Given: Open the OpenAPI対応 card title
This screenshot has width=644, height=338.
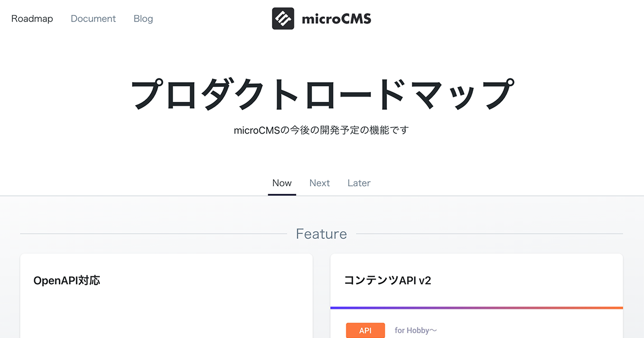Looking at the screenshot, I should [x=67, y=281].
